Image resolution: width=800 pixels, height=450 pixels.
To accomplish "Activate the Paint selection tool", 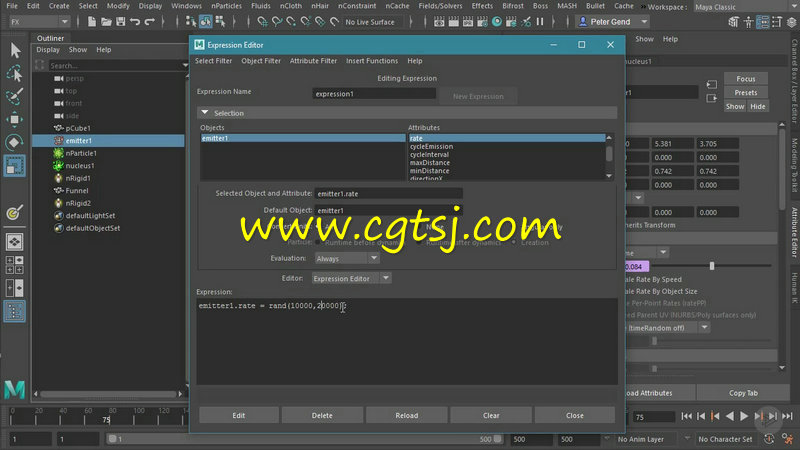I will (14, 96).
